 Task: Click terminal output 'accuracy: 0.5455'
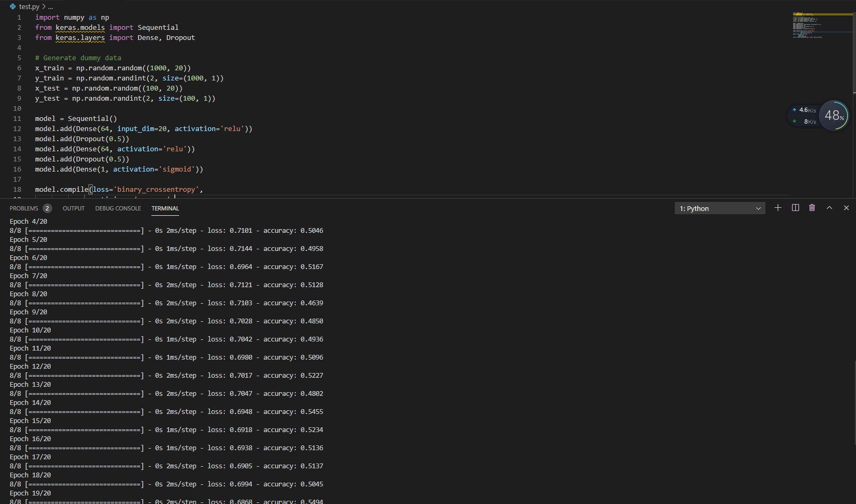[x=293, y=412]
